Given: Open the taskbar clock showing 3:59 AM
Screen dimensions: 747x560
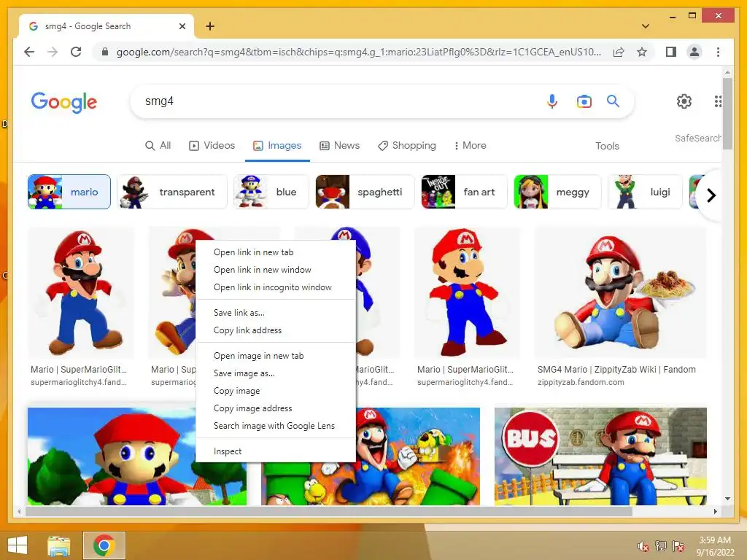Looking at the screenshot, I should click(x=715, y=546).
